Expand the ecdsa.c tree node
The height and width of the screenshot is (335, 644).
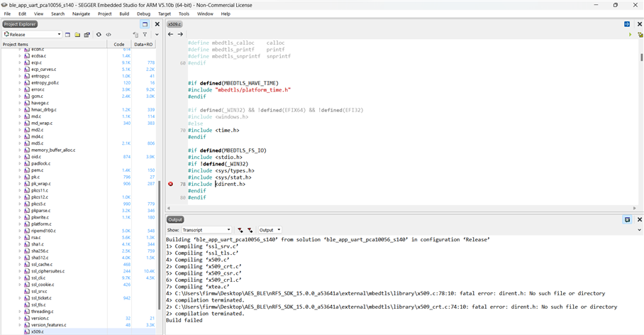pyautogui.click(x=19, y=56)
